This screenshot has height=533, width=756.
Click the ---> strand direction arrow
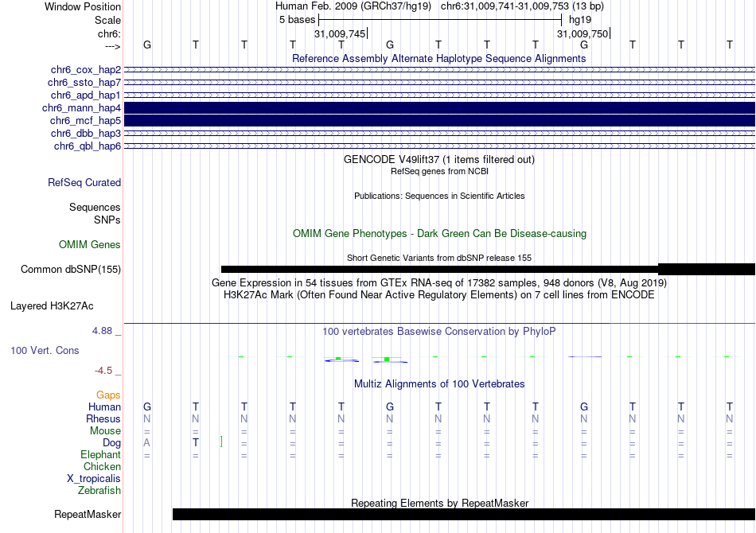113,46
